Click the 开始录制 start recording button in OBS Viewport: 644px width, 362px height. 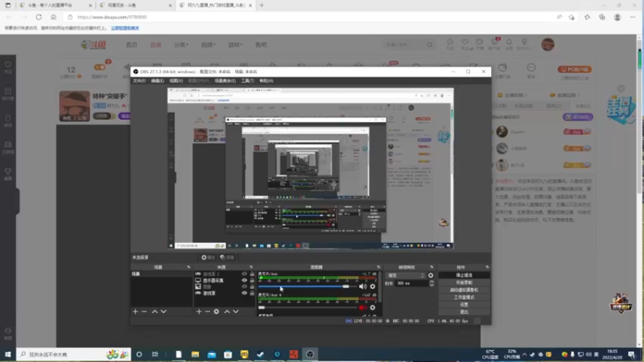coord(464,283)
